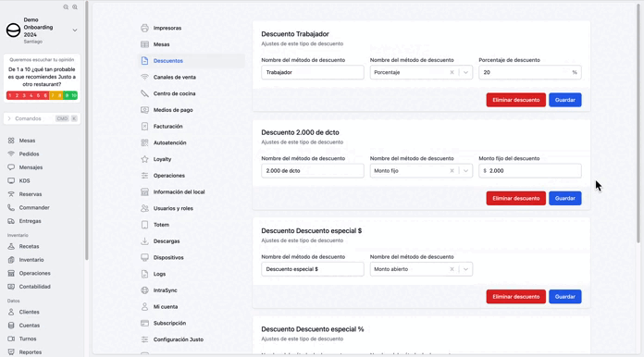The image size is (644, 357).
Task: Open Mesas in the left sidebar
Action: [x=27, y=141]
